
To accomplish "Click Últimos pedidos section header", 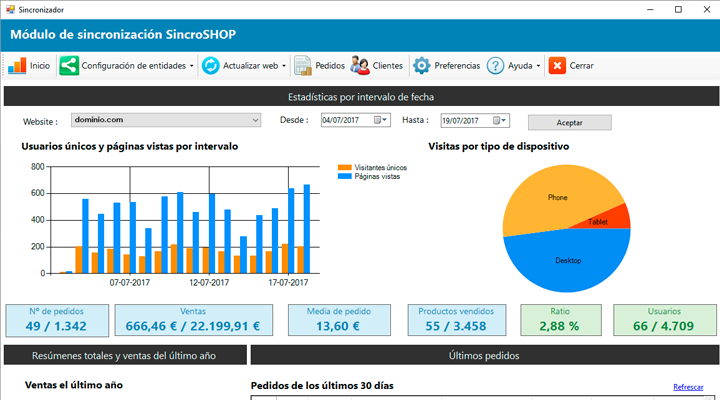I will [484, 355].
